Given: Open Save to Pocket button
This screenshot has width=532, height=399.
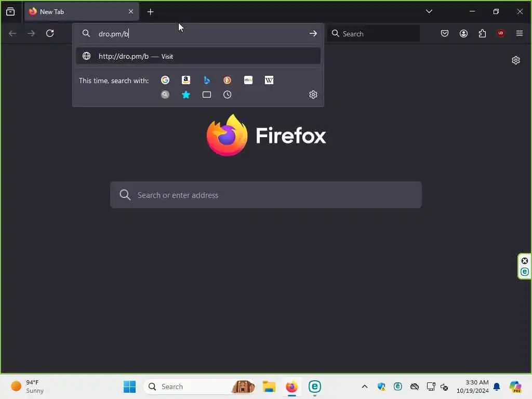Looking at the screenshot, I should (445, 33).
